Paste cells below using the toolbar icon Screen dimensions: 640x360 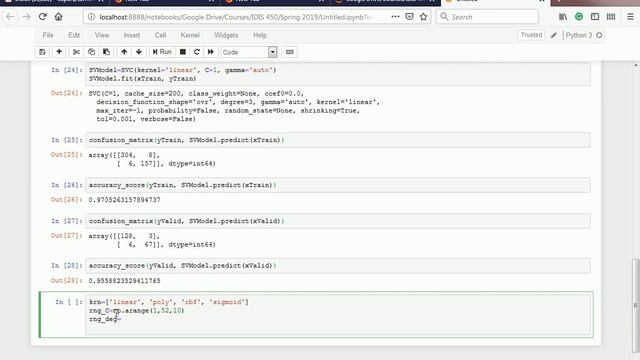(107, 52)
